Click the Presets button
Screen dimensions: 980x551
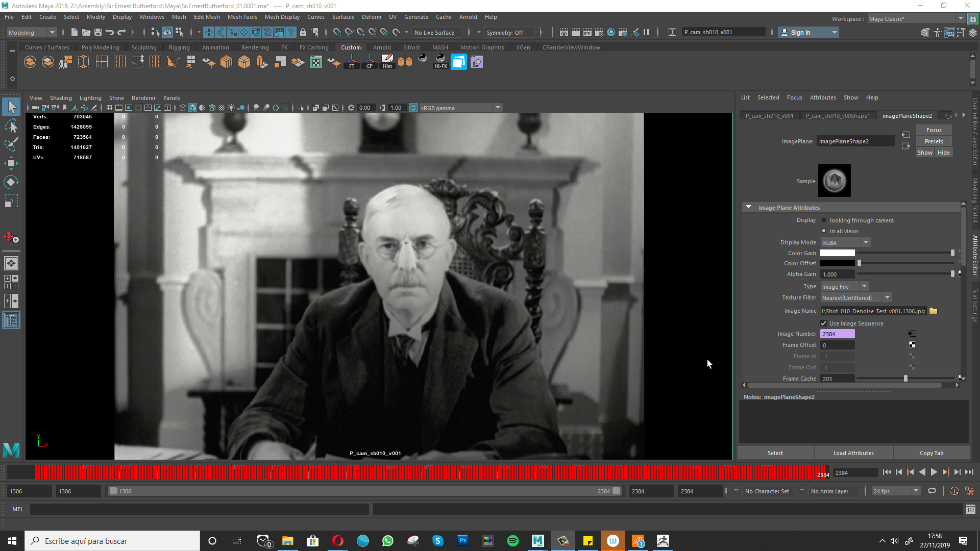point(934,141)
